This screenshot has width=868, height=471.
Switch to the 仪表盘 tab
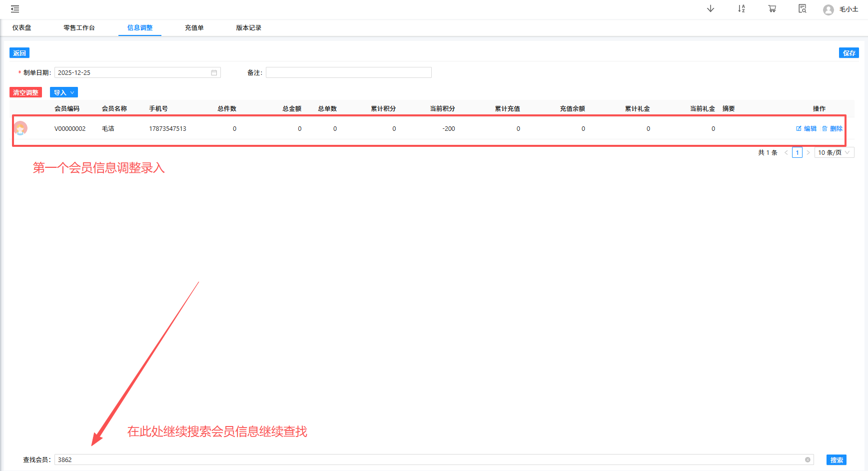[x=22, y=28]
